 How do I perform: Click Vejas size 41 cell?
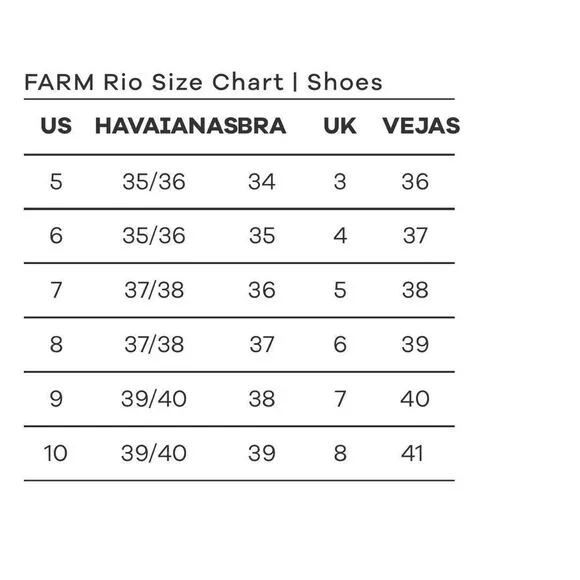click(412, 453)
